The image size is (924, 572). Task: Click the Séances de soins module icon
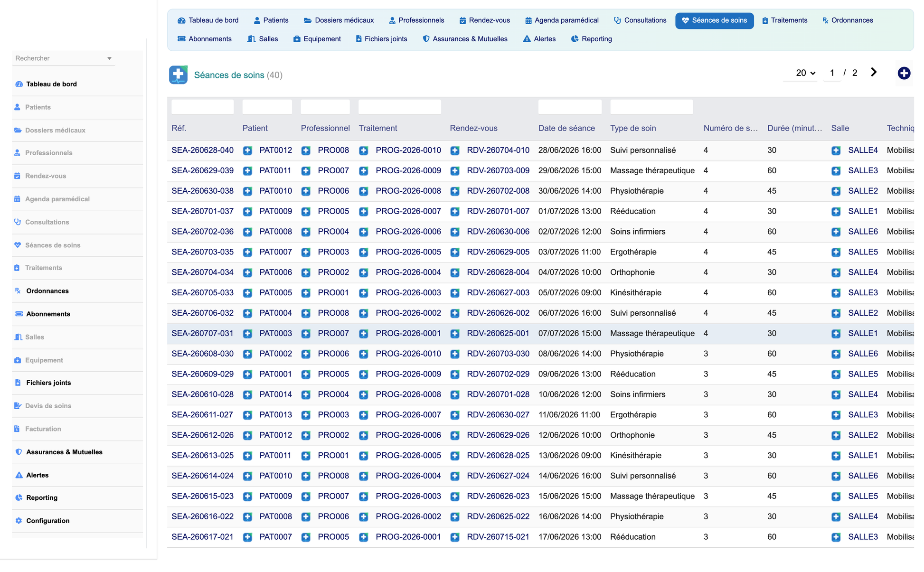pyautogui.click(x=178, y=75)
